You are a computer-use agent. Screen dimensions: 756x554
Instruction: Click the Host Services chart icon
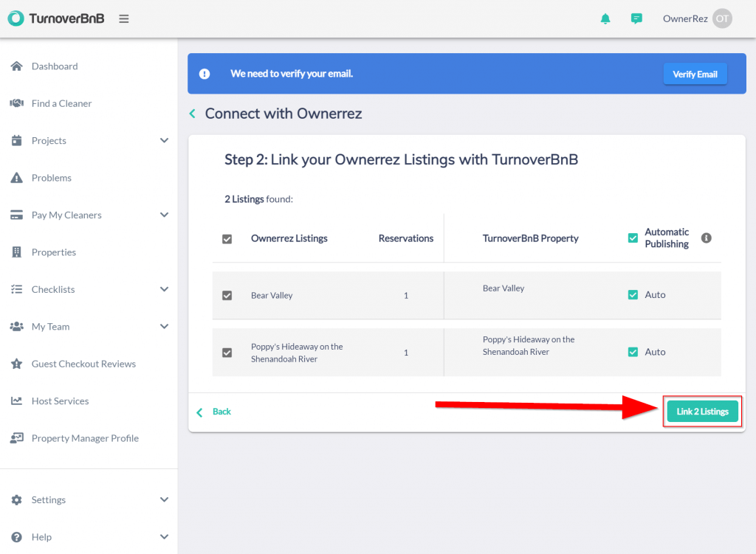coord(17,401)
